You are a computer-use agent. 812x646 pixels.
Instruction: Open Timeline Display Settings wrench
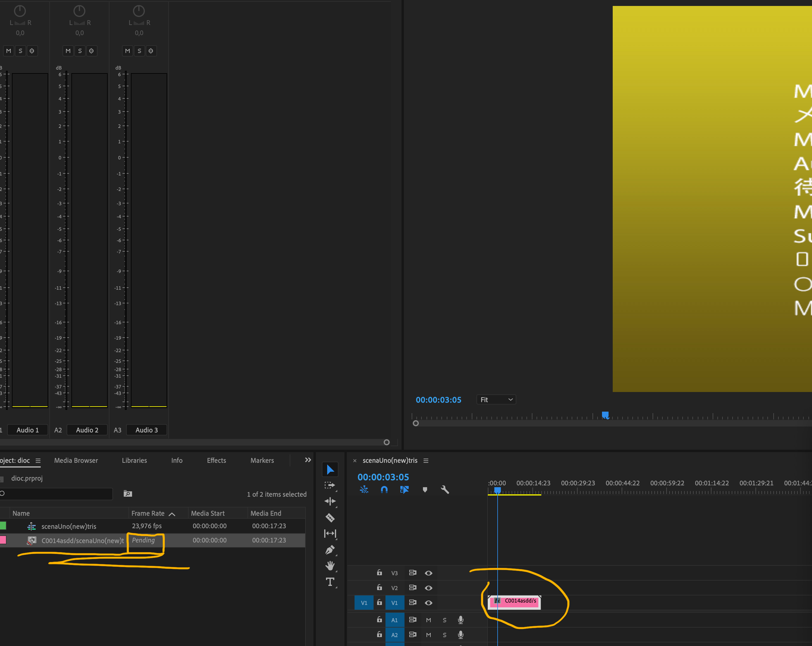pos(445,490)
